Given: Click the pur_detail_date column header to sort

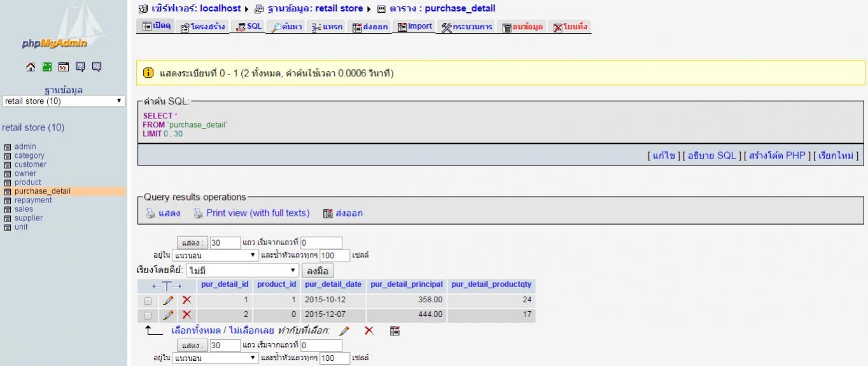Looking at the screenshot, I should (x=333, y=284).
